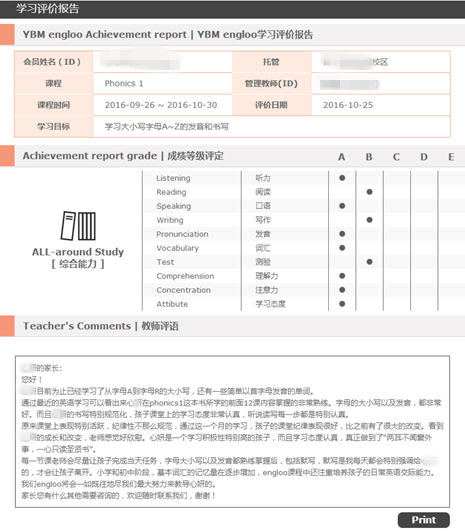Click the 管理教师(ID) field label
Viewport: 465px width, 532px height.
click(x=271, y=83)
